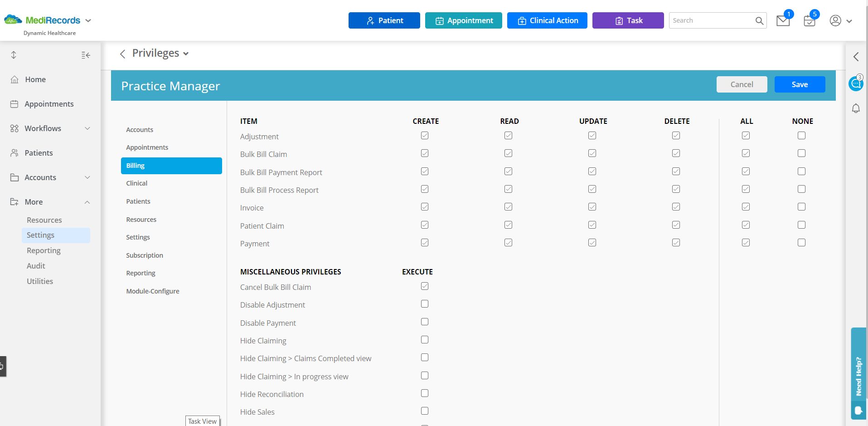Open the mail inbox icon
This screenshot has width=868, height=426.
(783, 21)
